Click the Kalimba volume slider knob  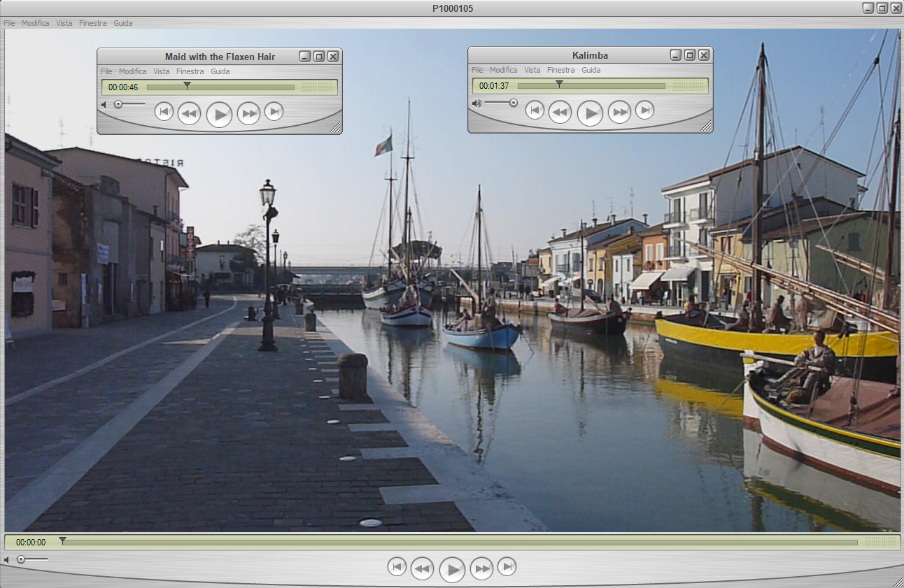514,103
